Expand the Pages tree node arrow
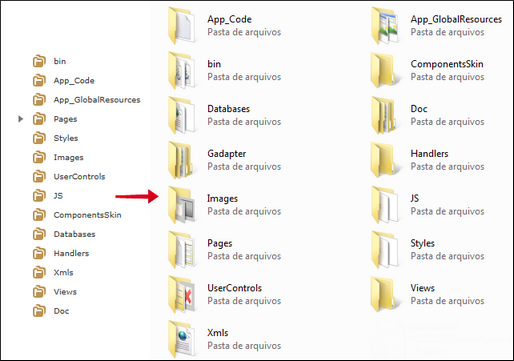514x361 pixels. pyautogui.click(x=21, y=119)
